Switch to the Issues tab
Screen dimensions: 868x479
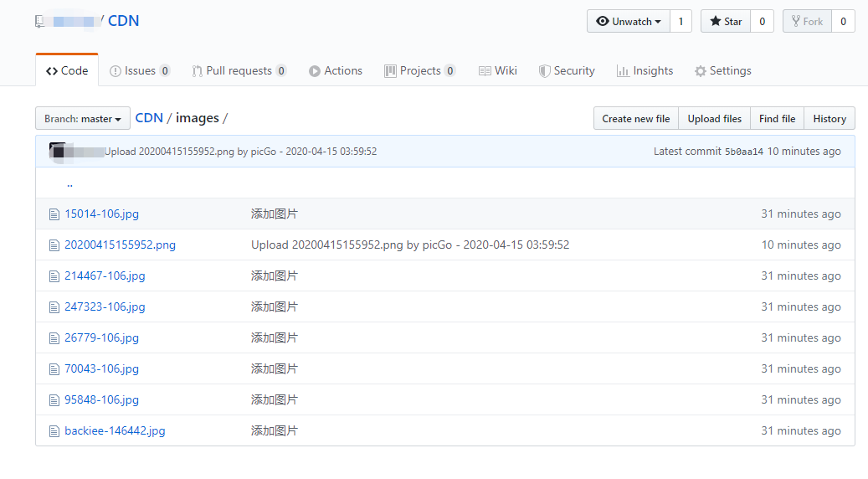[140, 71]
